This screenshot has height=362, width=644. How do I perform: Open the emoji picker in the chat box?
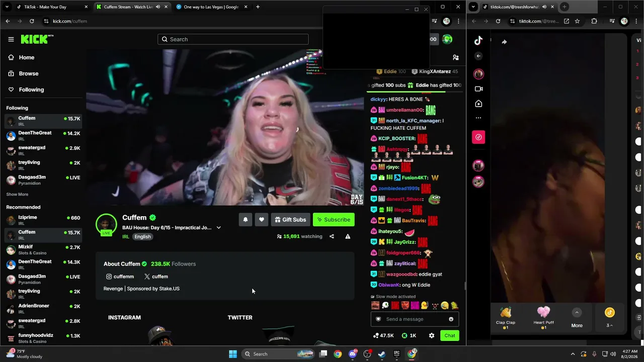click(x=451, y=319)
